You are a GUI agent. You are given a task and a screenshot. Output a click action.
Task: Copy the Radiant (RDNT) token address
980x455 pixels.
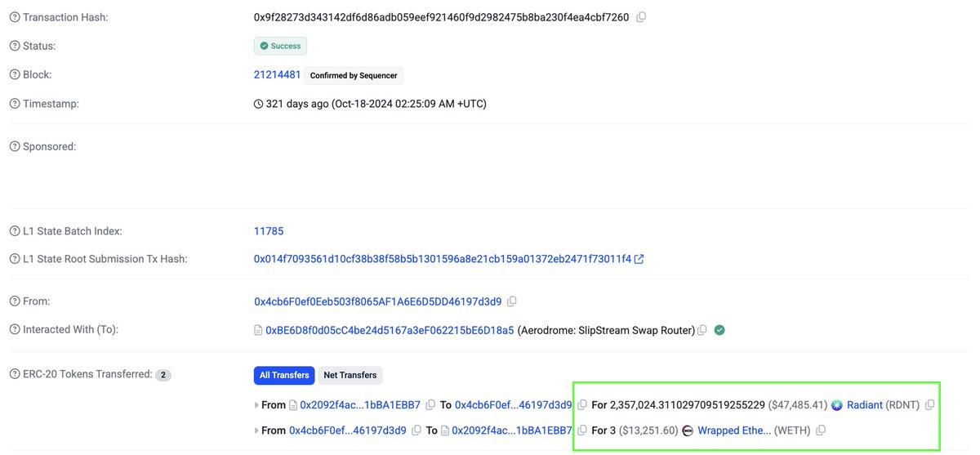[x=929, y=405]
